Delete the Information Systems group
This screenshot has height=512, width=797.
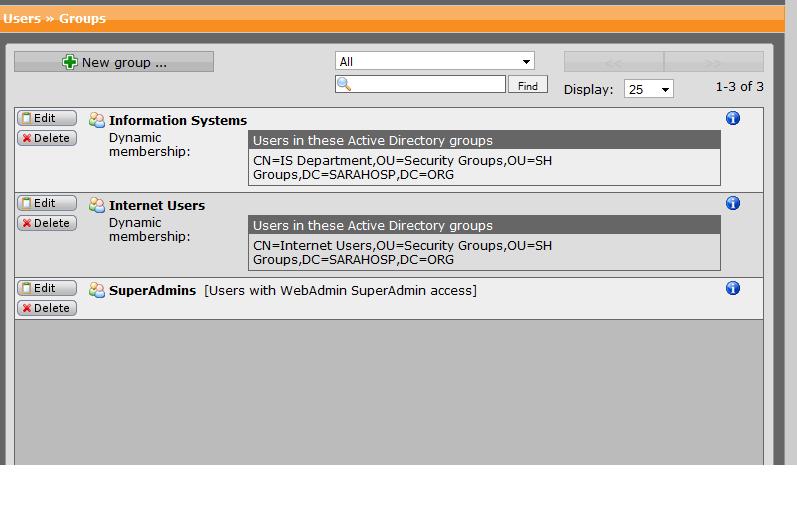(x=47, y=138)
